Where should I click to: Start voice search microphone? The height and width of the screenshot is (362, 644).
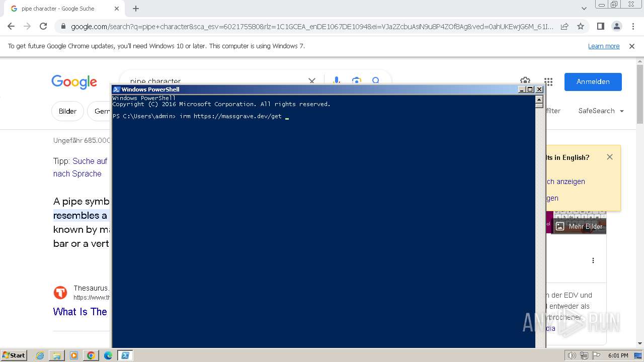tap(337, 81)
